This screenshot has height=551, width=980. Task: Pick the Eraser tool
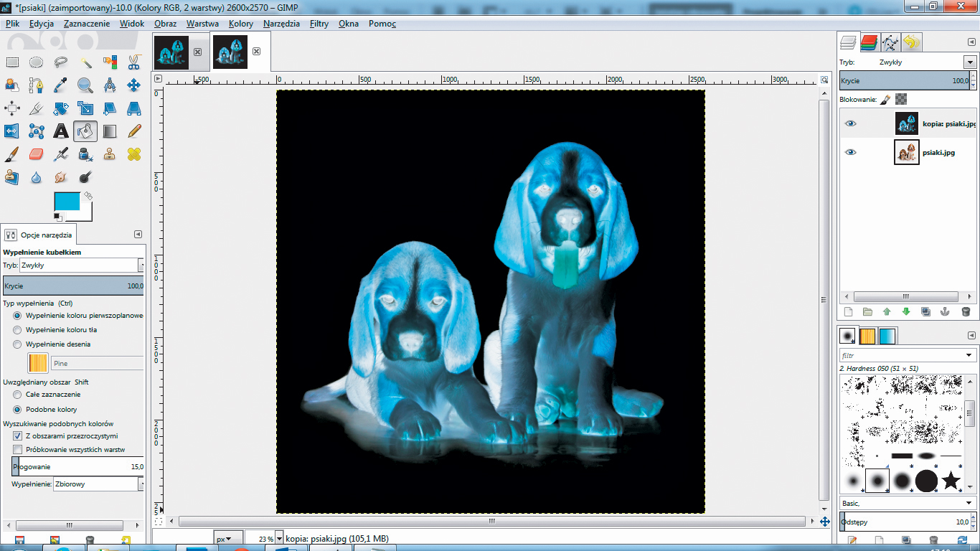click(x=37, y=154)
